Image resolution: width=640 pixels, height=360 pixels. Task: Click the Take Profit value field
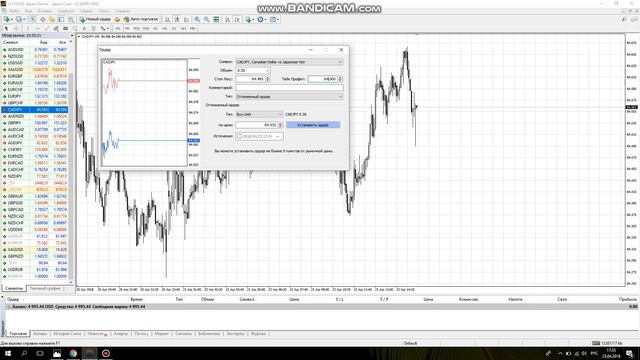(323, 79)
